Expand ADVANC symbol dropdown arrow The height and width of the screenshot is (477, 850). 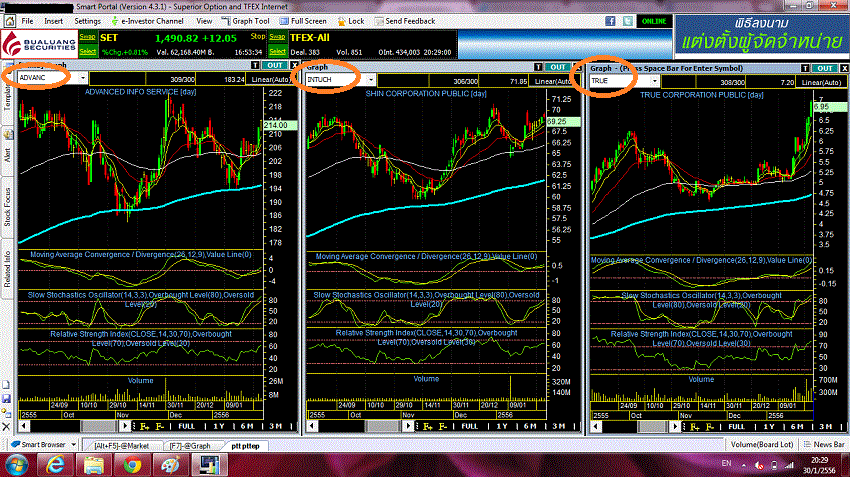point(82,78)
